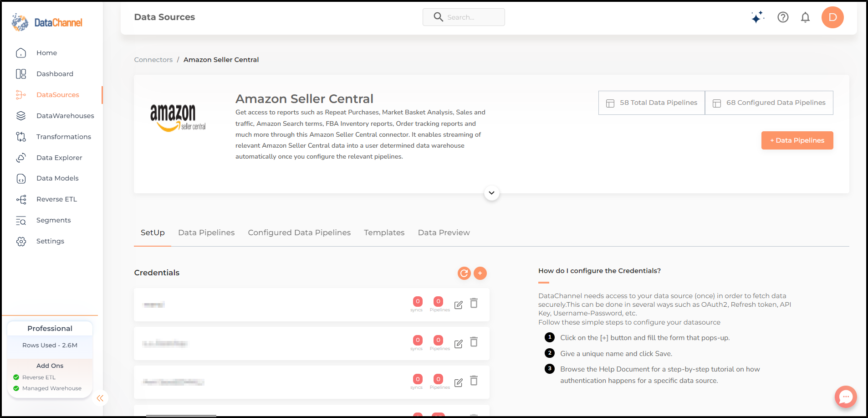The image size is (868, 418).
Task: Switch to the Data Pipelines tab
Action: click(206, 232)
